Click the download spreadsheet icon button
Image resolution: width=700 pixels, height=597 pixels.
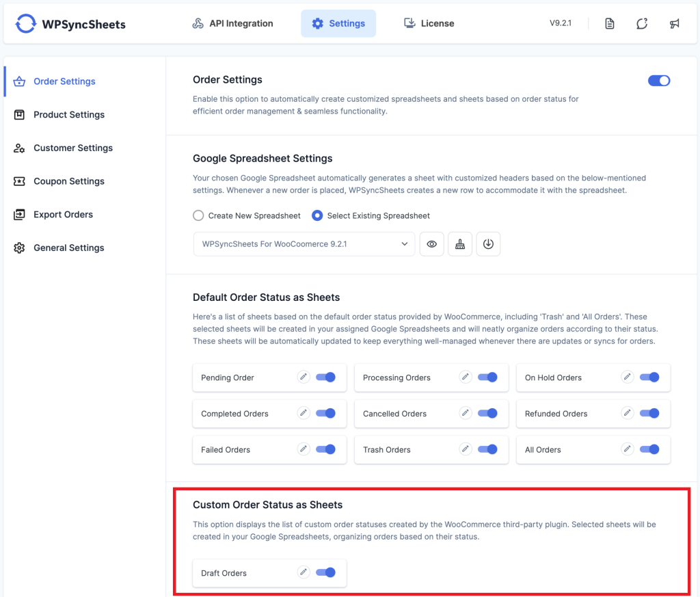pos(488,244)
